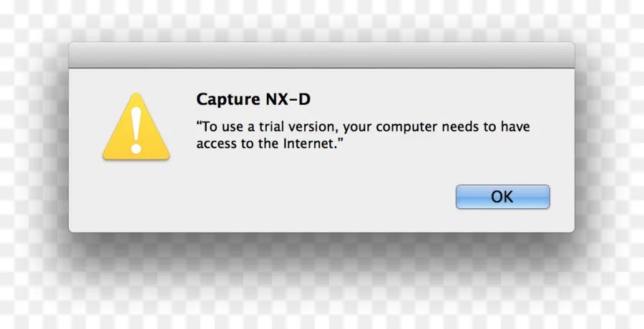Click the words "needs to have" in the message

pos(486,127)
